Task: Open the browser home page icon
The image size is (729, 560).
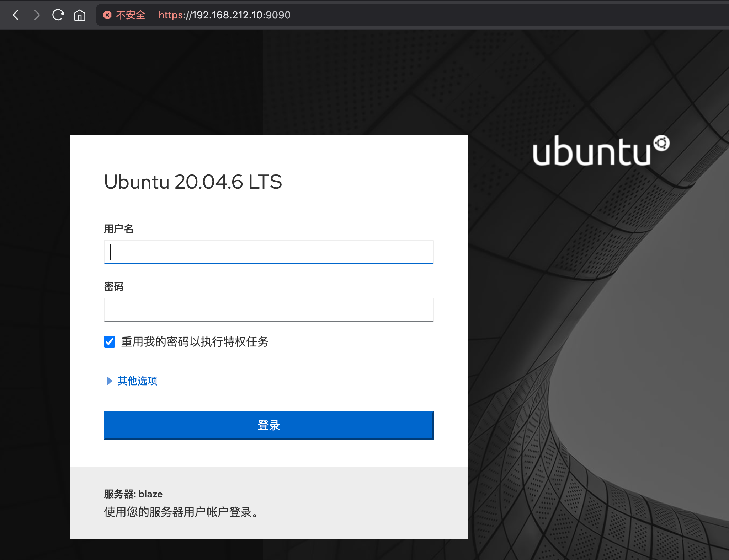Action: pyautogui.click(x=79, y=15)
